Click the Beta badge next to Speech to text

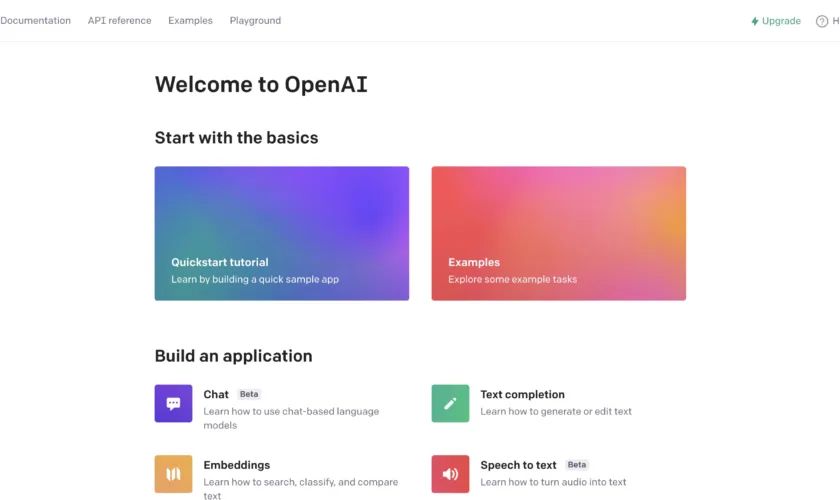pos(577,465)
